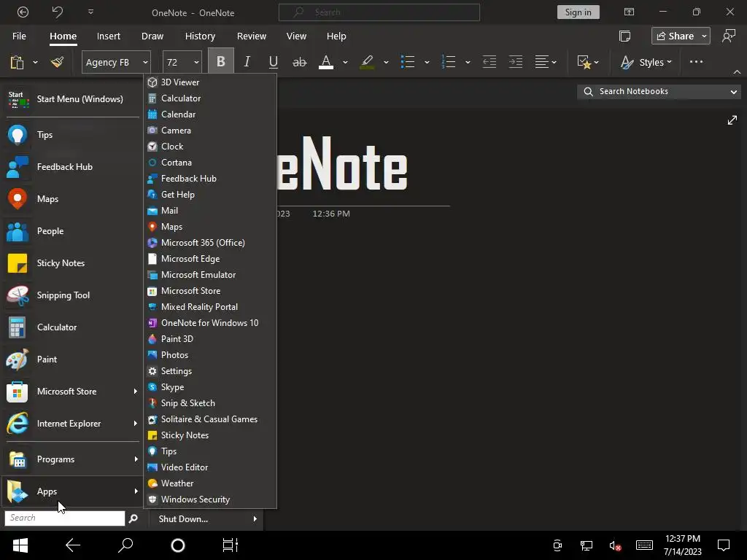The width and height of the screenshot is (747, 560).
Task: Switch to the Insert tab
Action: tap(108, 36)
